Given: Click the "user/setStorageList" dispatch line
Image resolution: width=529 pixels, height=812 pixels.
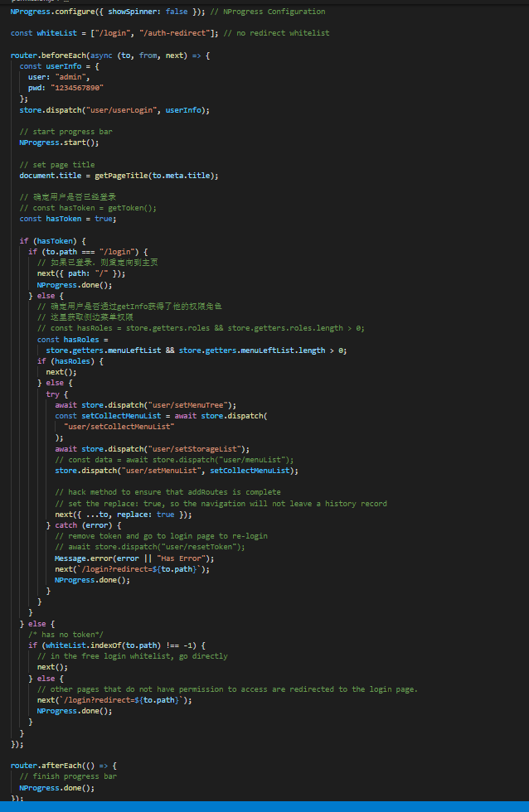Looking at the screenshot, I should pos(153,449).
